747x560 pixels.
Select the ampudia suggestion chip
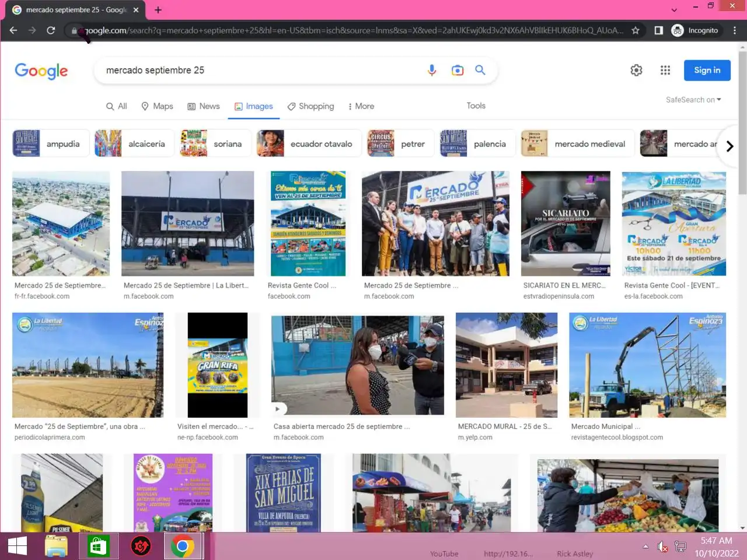tap(51, 143)
